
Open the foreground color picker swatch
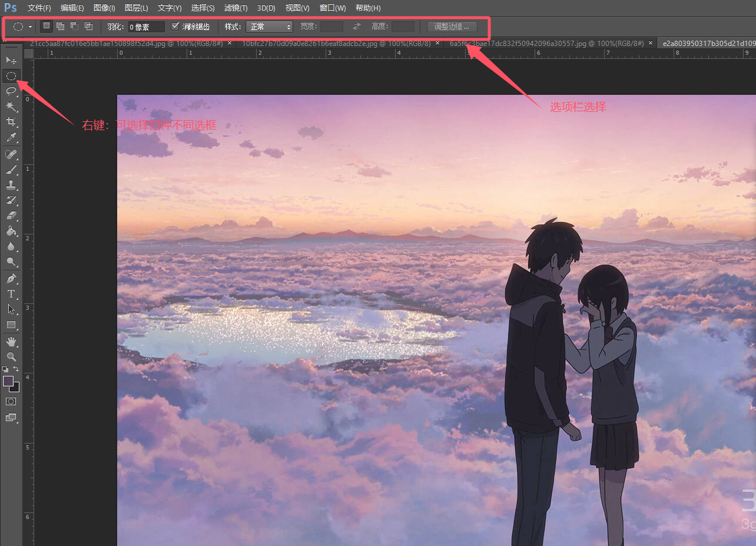click(x=8, y=380)
